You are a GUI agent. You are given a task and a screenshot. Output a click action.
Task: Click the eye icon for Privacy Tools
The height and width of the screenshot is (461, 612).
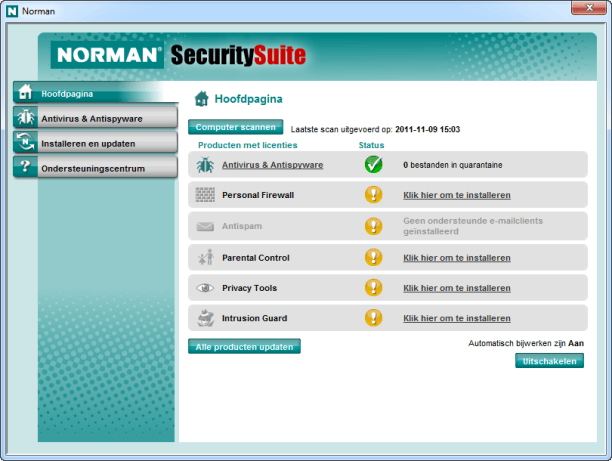coord(205,288)
